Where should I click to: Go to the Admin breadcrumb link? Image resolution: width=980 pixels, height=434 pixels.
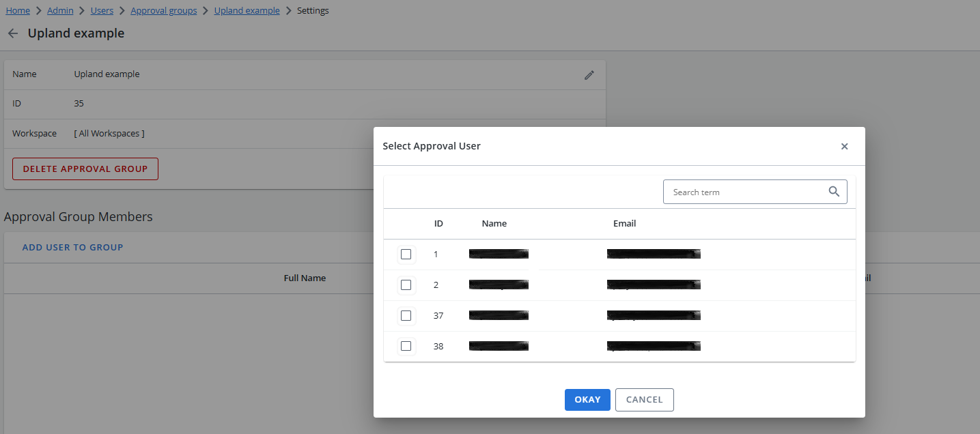tap(60, 11)
